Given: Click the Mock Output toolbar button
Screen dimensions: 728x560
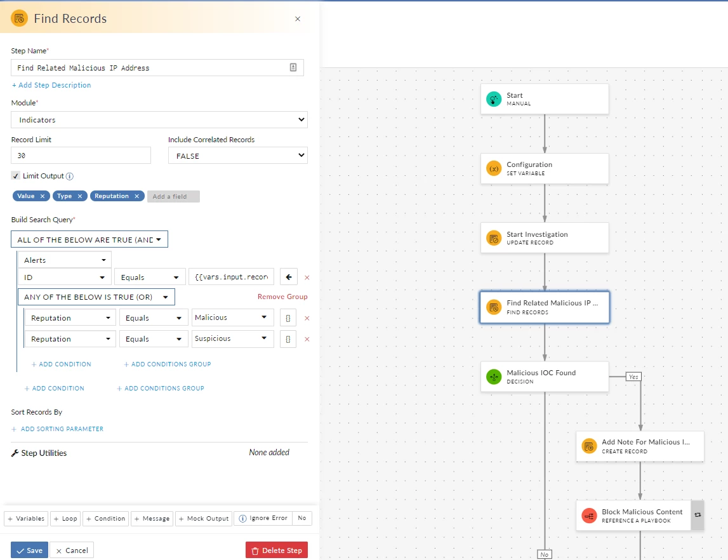Looking at the screenshot, I should click(204, 519).
